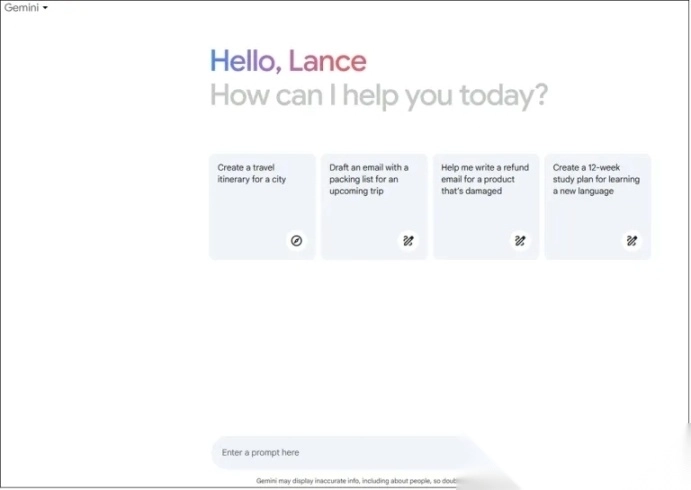Expand the Gemini dropdown arrow

[45, 8]
